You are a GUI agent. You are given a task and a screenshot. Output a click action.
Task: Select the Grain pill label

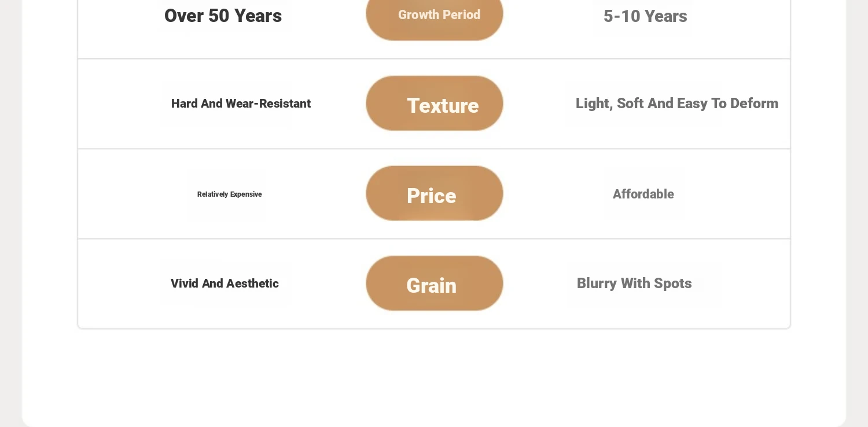432,285
